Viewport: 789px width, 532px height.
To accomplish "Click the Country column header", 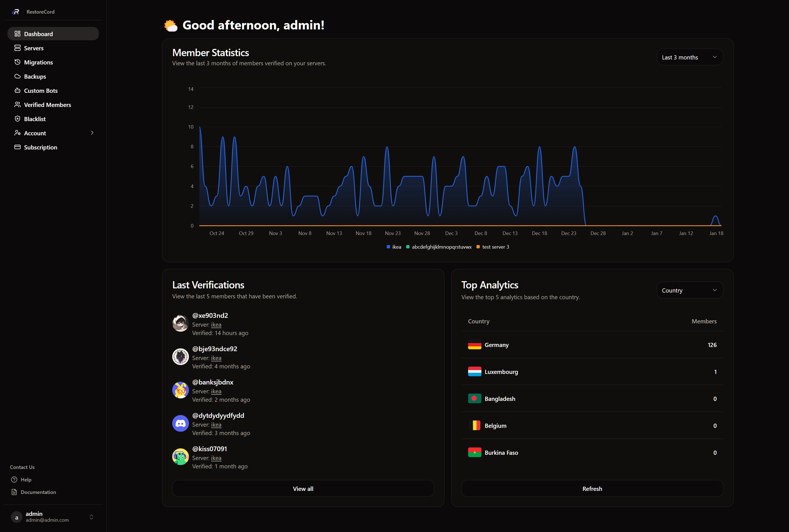I will pos(479,321).
